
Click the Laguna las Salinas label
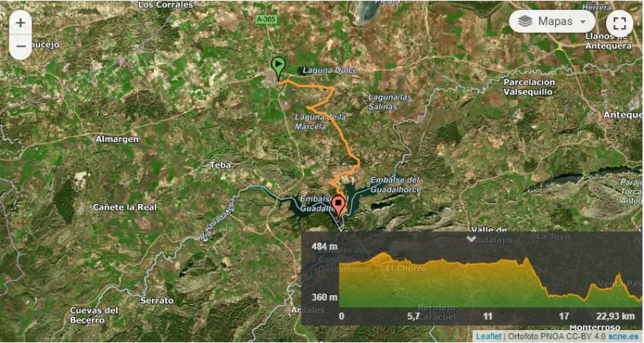[389, 102]
